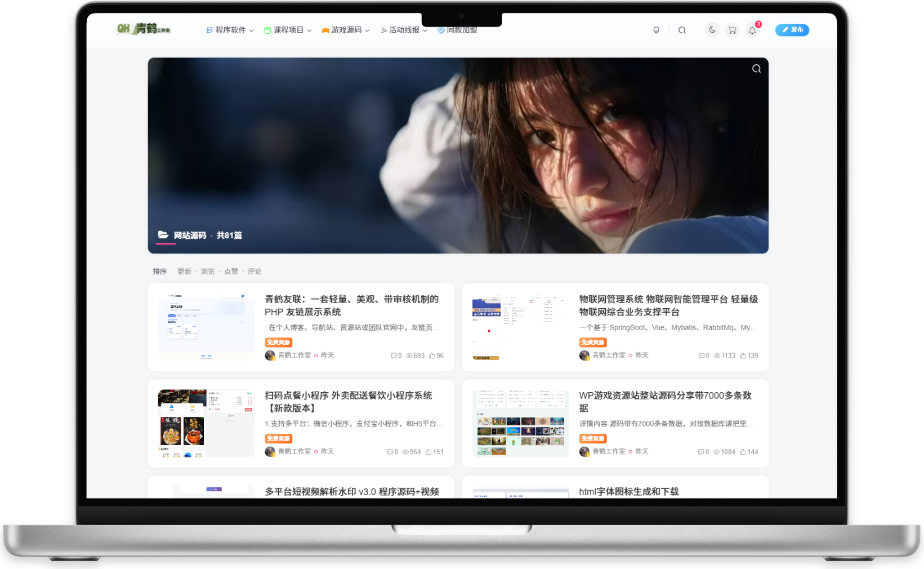Click author avatar on 扫码点餐 post

pos(270,452)
